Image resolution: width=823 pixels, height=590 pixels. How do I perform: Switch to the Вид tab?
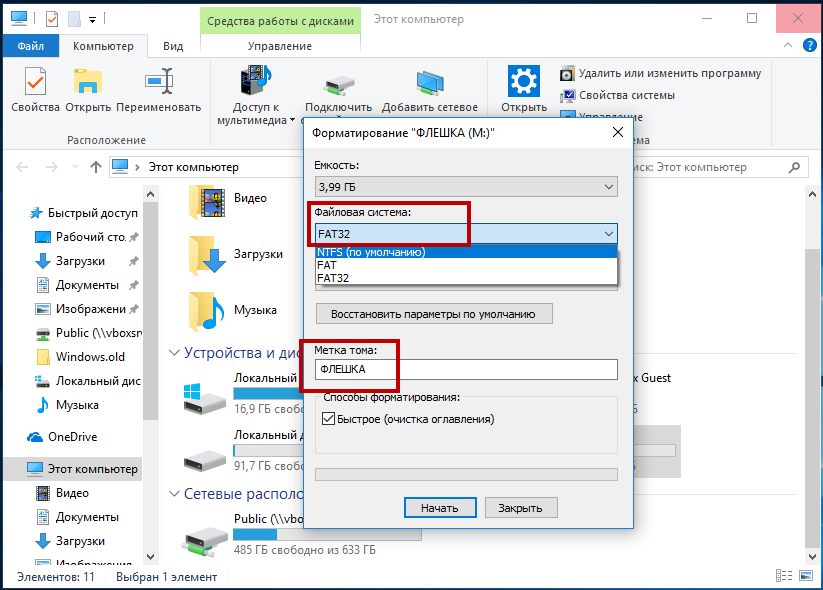pos(173,46)
